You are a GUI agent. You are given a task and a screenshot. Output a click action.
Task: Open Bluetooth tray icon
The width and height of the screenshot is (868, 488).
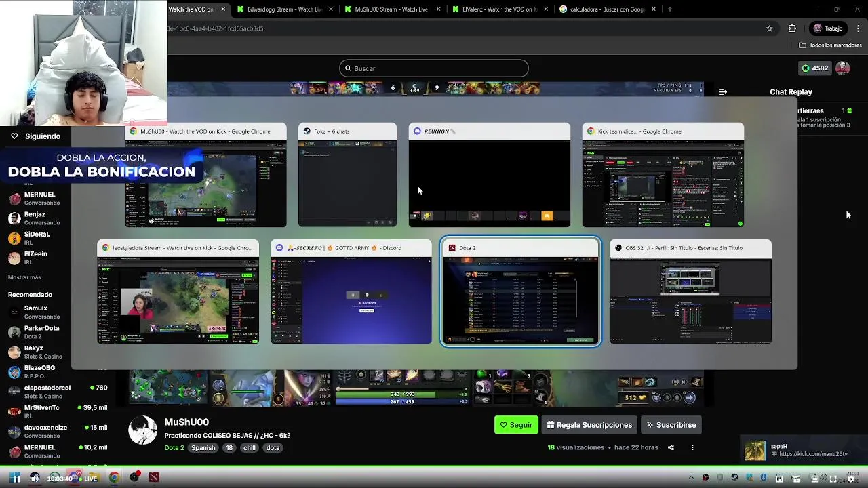764,478
